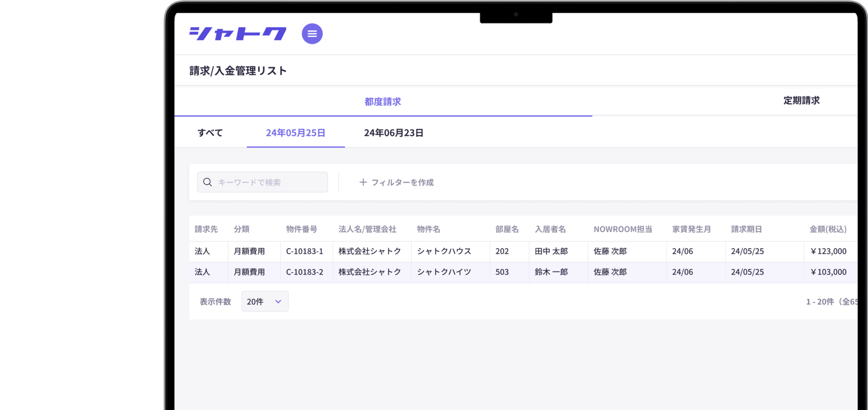Click 24/06 in the シャトクハウス row
868x410 pixels.
click(x=682, y=251)
